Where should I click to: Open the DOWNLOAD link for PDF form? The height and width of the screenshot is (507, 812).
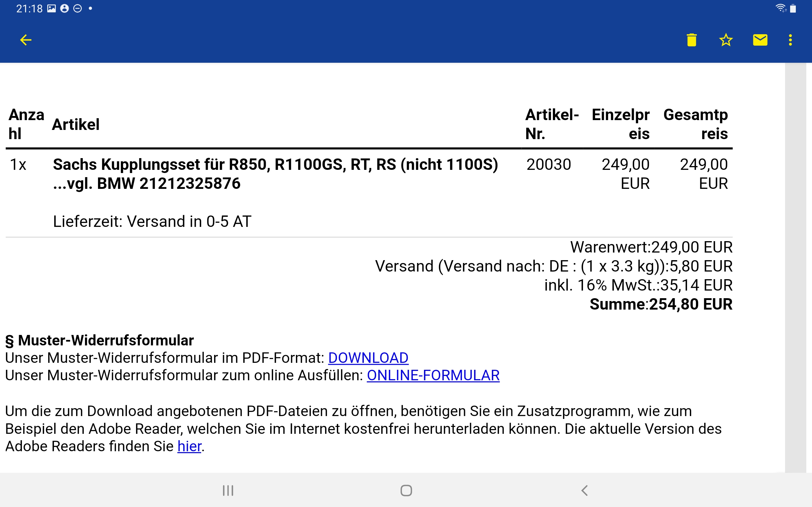tap(368, 358)
